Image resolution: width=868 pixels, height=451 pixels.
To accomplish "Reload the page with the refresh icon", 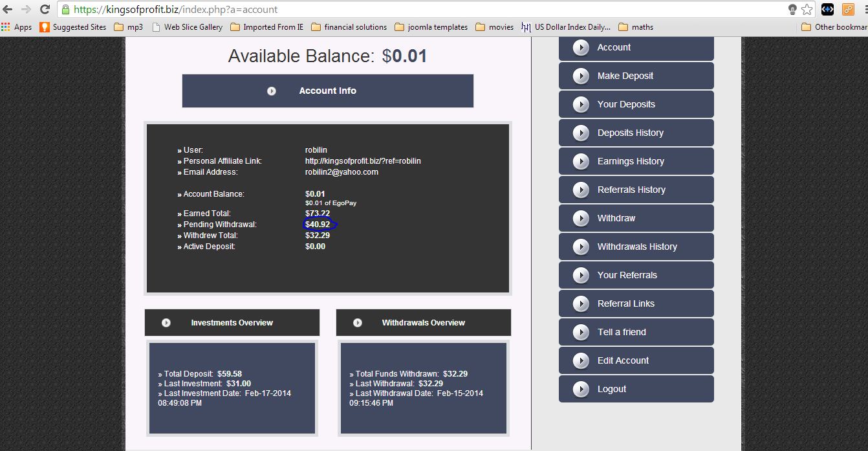I will [x=45, y=10].
